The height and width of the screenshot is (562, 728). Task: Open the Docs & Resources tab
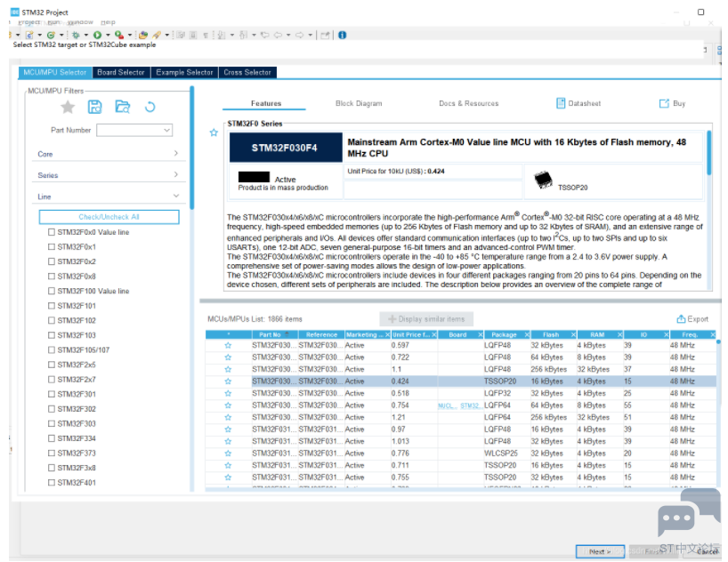(x=468, y=103)
